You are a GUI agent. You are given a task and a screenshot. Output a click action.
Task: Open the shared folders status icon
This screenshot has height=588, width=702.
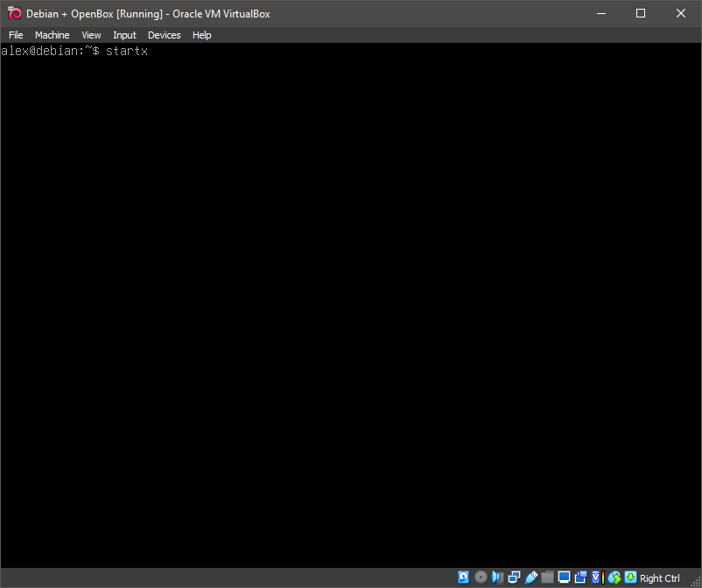(x=547, y=577)
